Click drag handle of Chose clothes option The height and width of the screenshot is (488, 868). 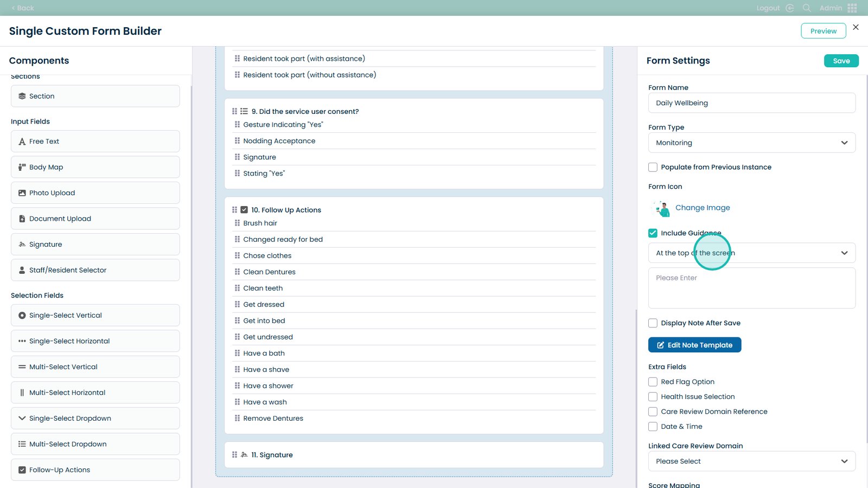pos(237,255)
